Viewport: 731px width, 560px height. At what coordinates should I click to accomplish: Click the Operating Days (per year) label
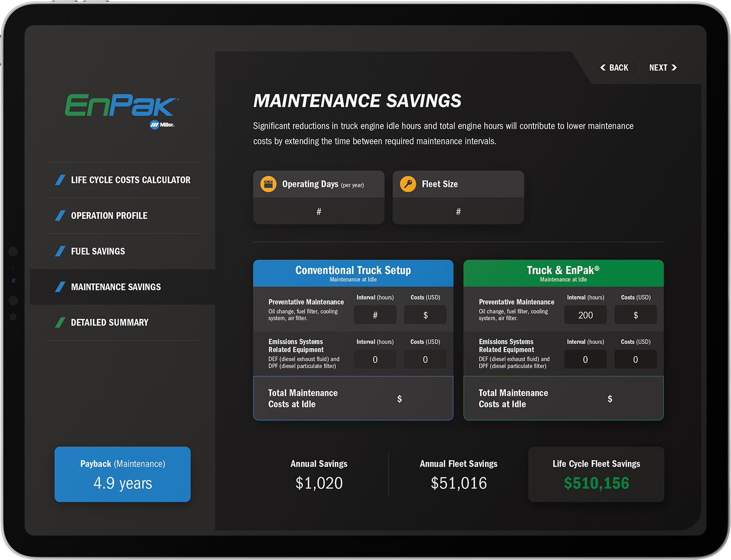(x=323, y=184)
